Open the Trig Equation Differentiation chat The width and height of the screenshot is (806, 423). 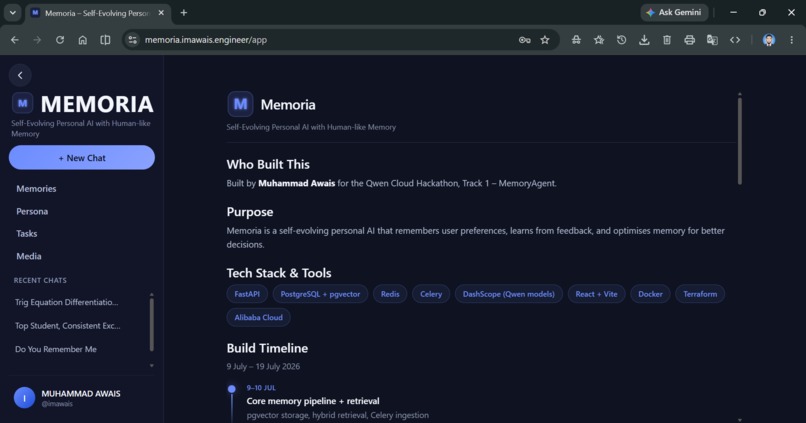tap(66, 302)
